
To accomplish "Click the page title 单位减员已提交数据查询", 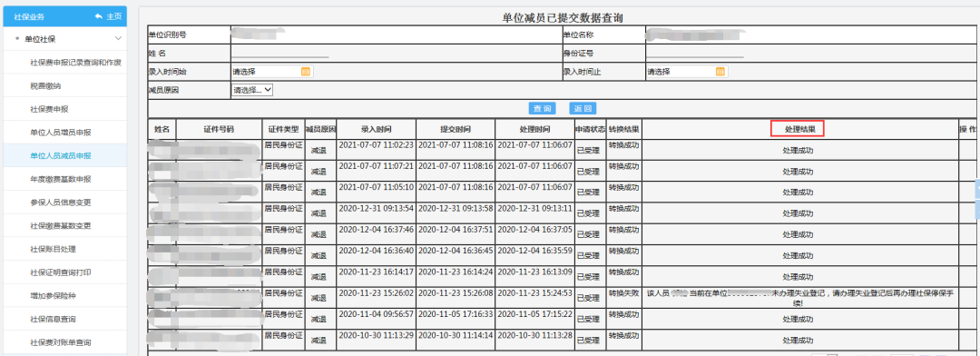I will pos(563,18).
